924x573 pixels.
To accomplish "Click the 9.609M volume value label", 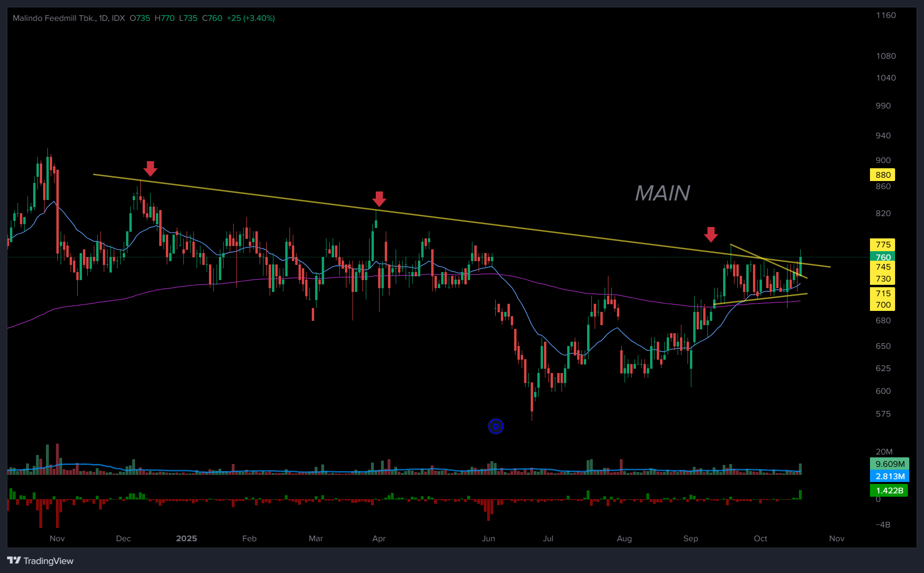I will coord(889,464).
